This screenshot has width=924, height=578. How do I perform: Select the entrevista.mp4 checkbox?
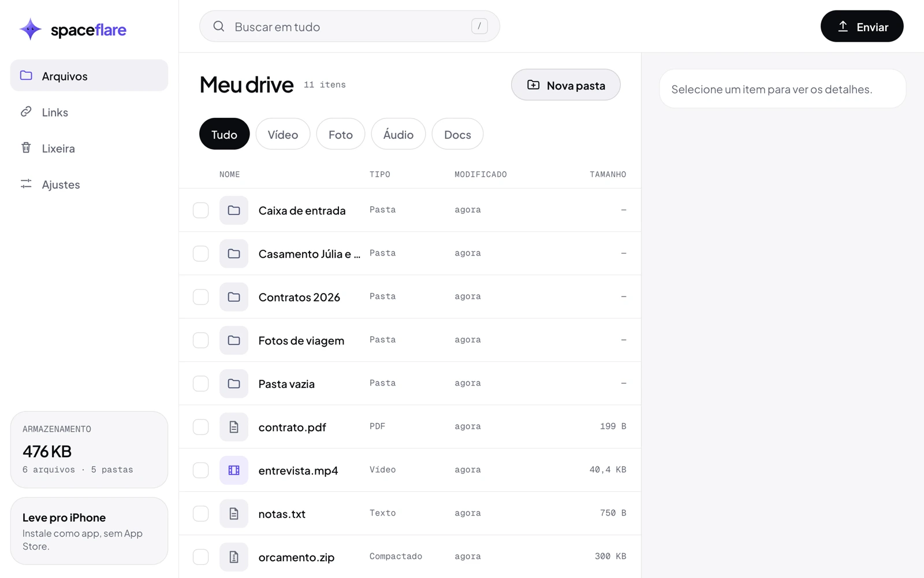(x=201, y=470)
